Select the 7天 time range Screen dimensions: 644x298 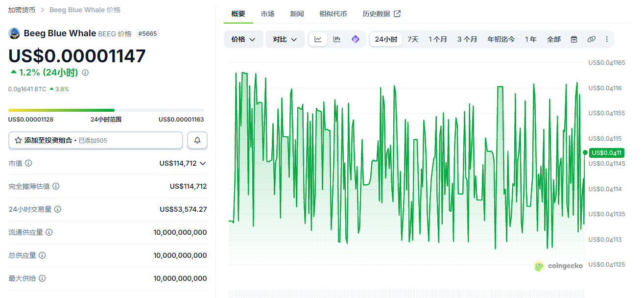(x=413, y=39)
